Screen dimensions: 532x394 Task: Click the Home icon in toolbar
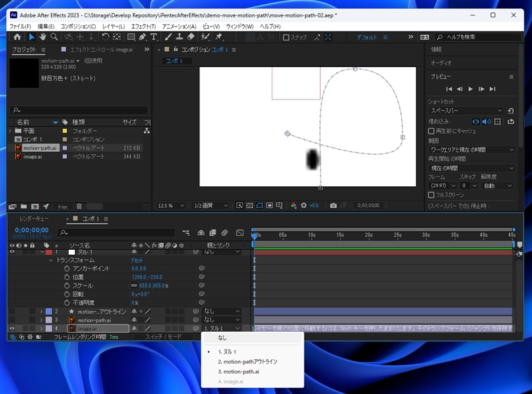pyautogui.click(x=17, y=37)
